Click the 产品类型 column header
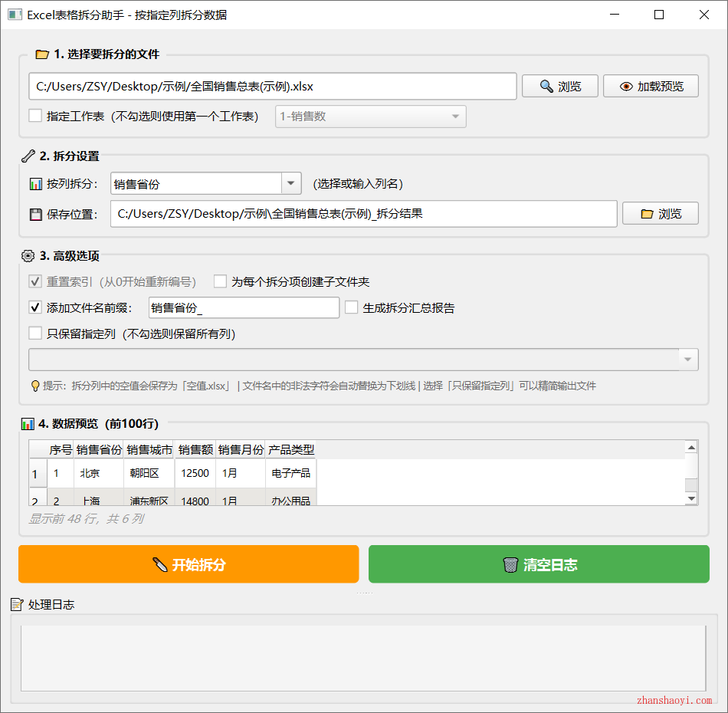The image size is (728, 713). pyautogui.click(x=291, y=449)
